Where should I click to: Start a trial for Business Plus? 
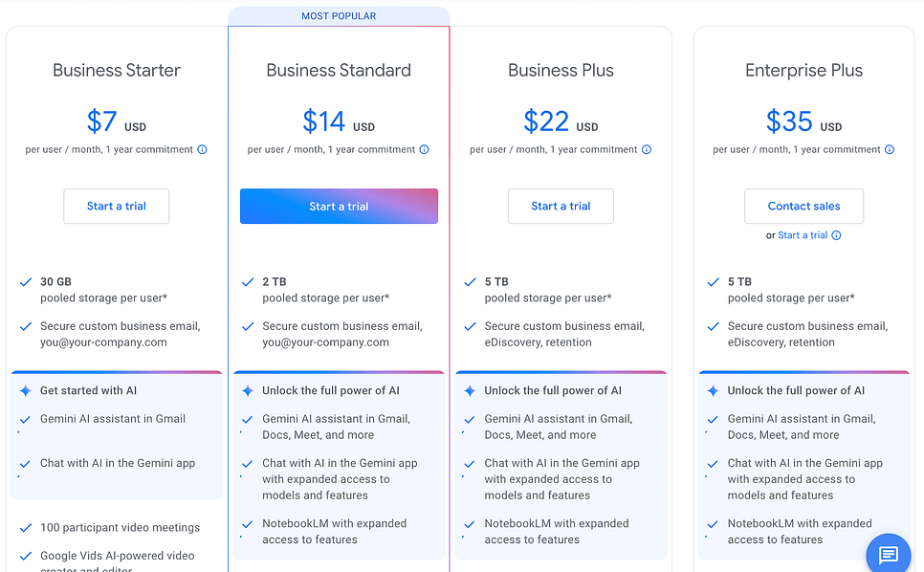(x=561, y=207)
